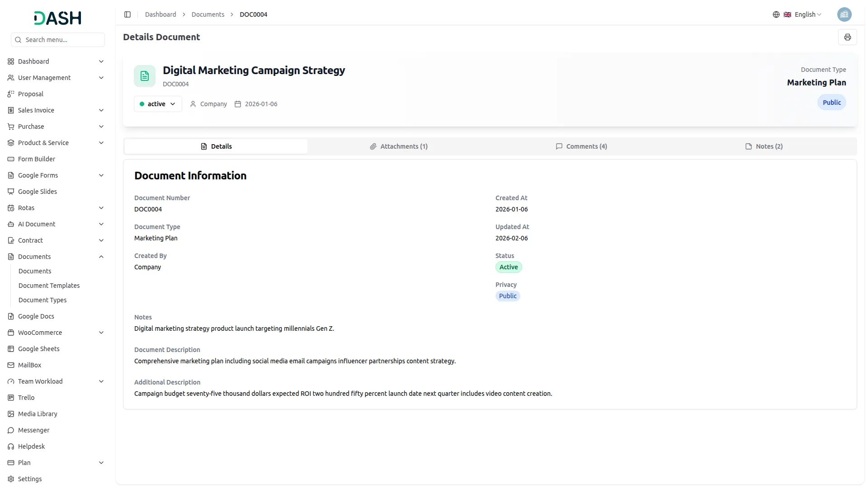The image size is (868, 488).
Task: Click the Trello sidebar icon
Action: [11, 398]
